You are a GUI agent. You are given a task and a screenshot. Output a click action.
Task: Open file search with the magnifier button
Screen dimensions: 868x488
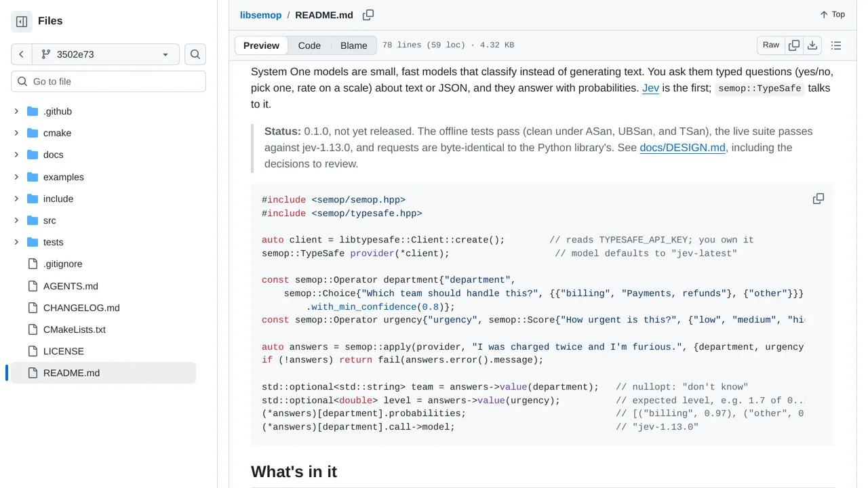pyautogui.click(x=195, y=54)
